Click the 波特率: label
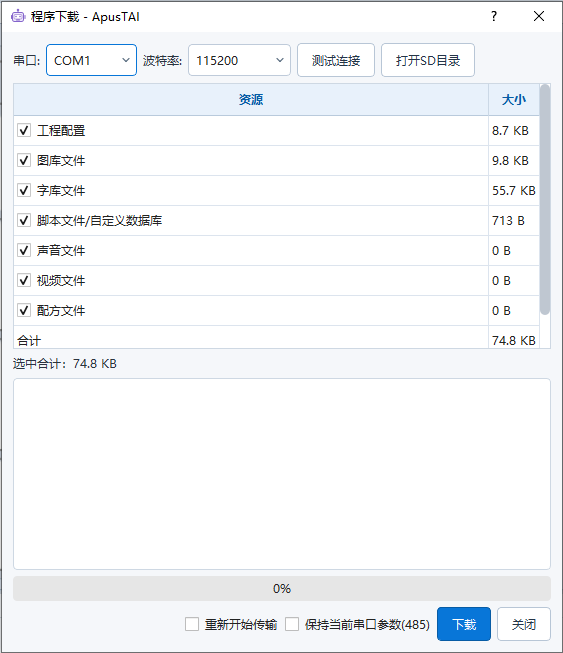The width and height of the screenshot is (563, 653). 162,61
